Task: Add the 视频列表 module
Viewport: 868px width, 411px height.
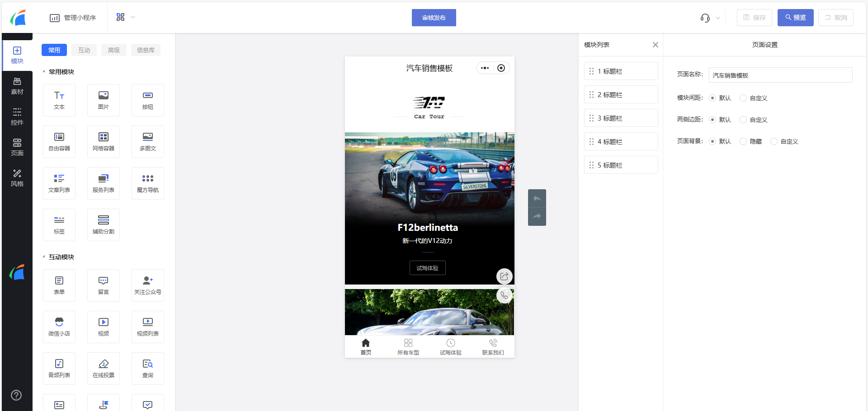Action: point(148,327)
